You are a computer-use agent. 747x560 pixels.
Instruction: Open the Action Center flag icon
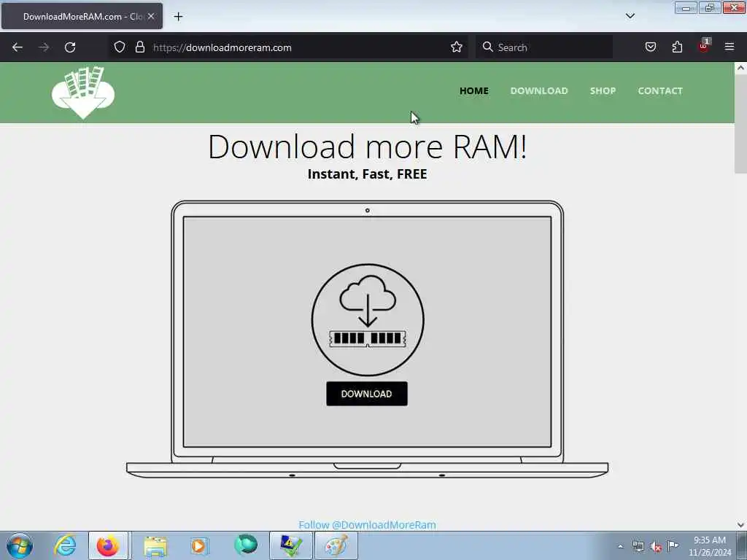tap(673, 545)
